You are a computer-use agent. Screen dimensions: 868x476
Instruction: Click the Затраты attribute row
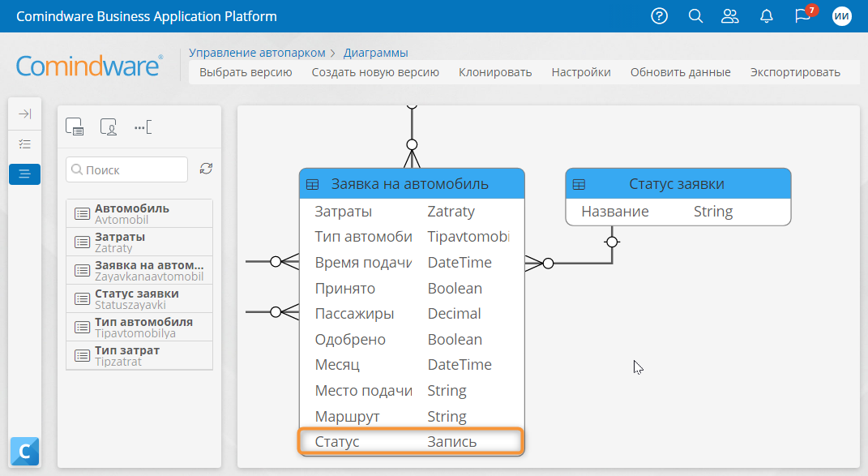pyautogui.click(x=412, y=211)
